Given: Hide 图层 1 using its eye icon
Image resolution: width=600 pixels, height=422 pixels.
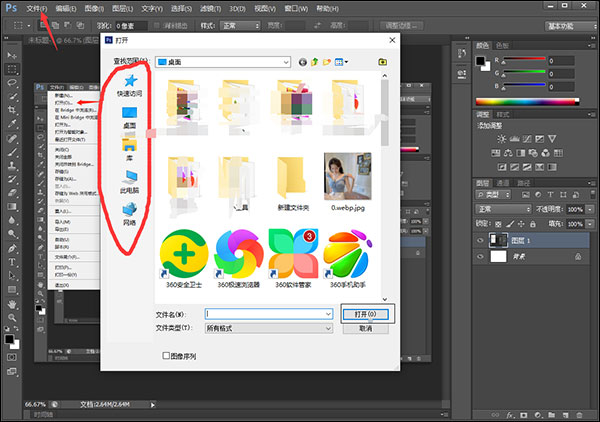Looking at the screenshot, I should [x=482, y=240].
